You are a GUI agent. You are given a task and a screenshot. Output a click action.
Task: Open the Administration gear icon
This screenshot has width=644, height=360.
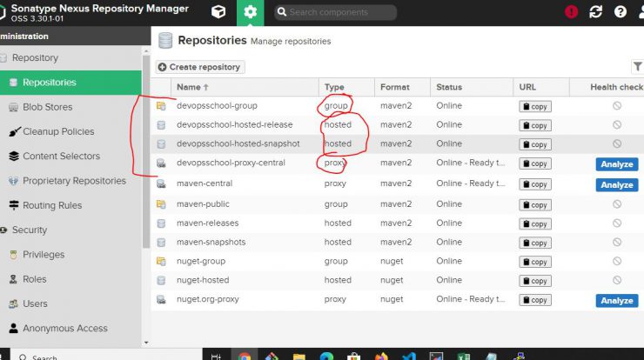click(250, 12)
